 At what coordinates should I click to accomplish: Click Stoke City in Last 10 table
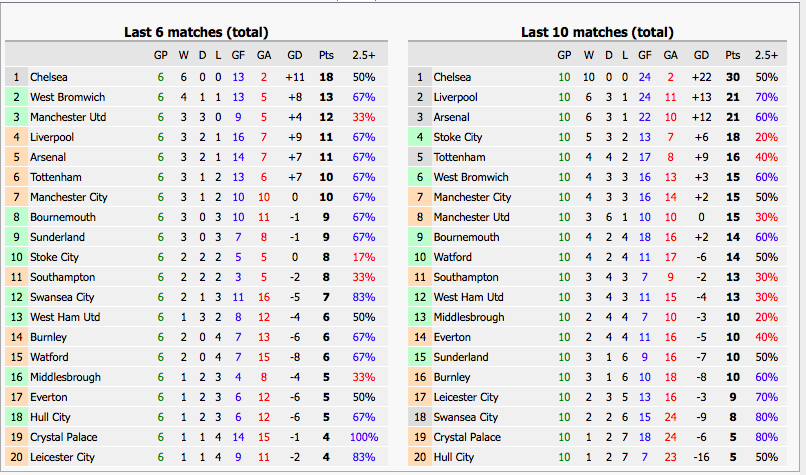coord(457,137)
